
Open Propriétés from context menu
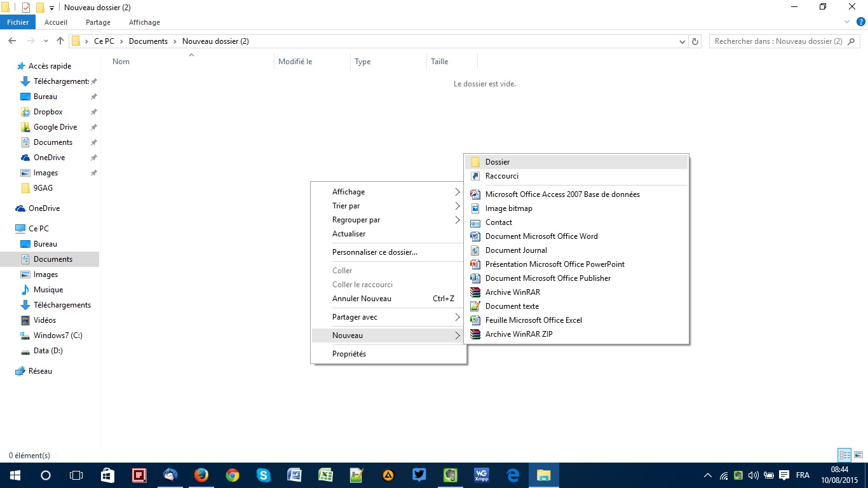(388, 354)
